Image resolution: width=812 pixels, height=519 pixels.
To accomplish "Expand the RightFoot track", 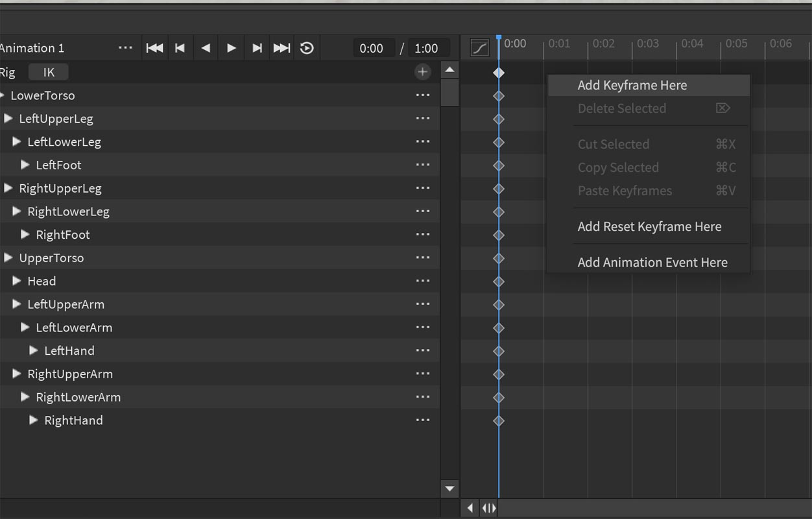I will pyautogui.click(x=25, y=234).
